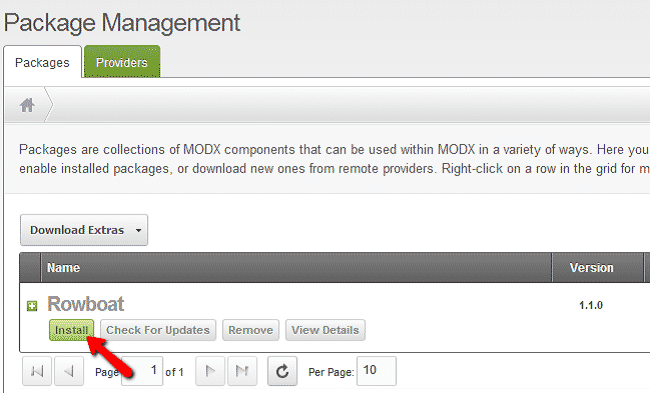Check For Updates on Rowboat
The image size is (650, 393).
tap(158, 330)
